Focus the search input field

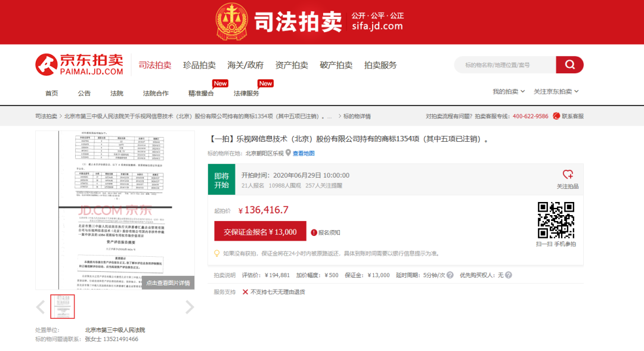[x=505, y=65]
